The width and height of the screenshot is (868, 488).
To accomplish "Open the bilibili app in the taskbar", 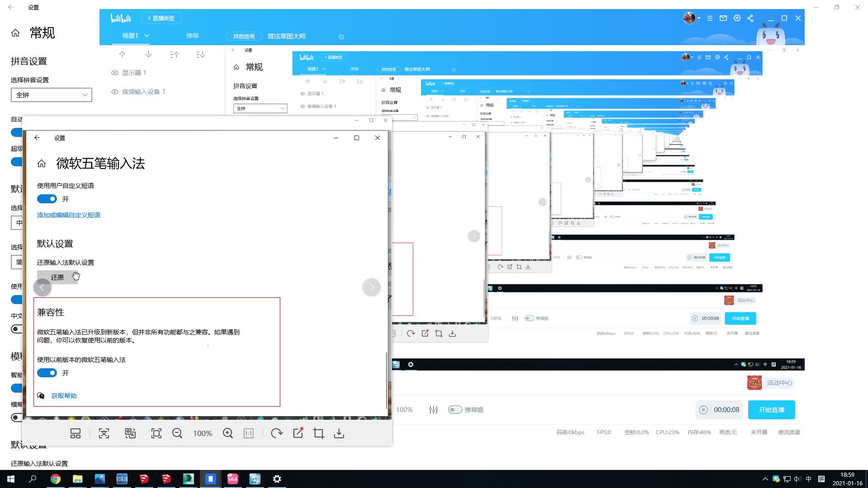I will pos(233,479).
